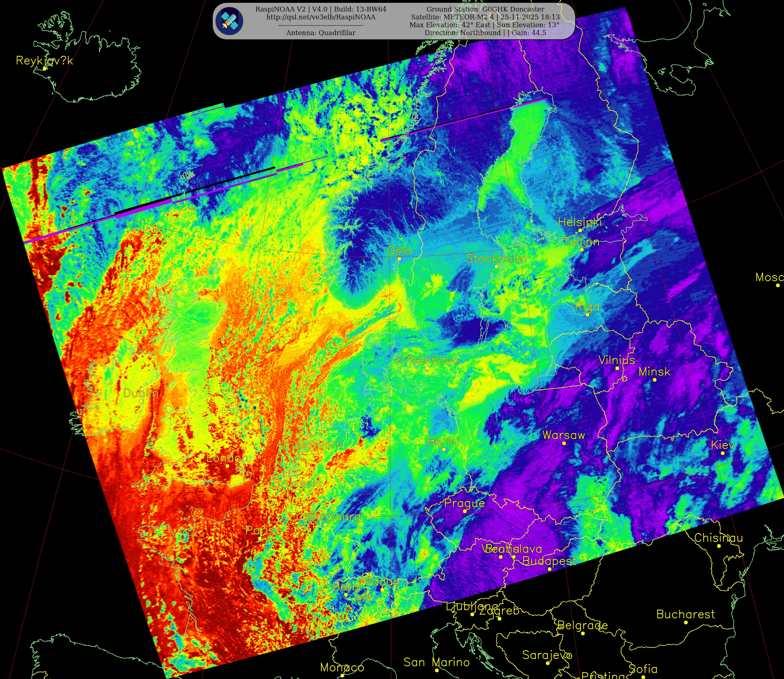
Task: Click the Minsk city label
Action: [654, 372]
